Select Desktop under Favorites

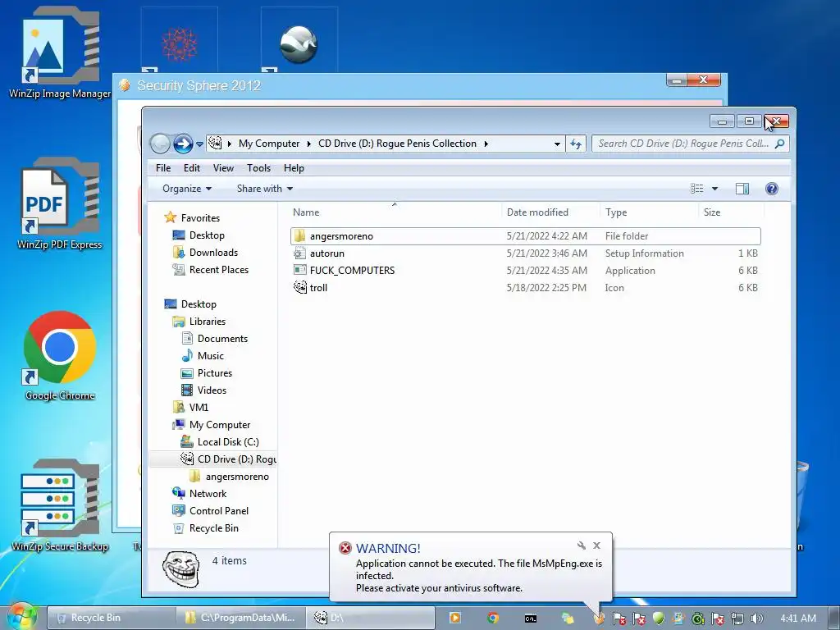[198, 235]
